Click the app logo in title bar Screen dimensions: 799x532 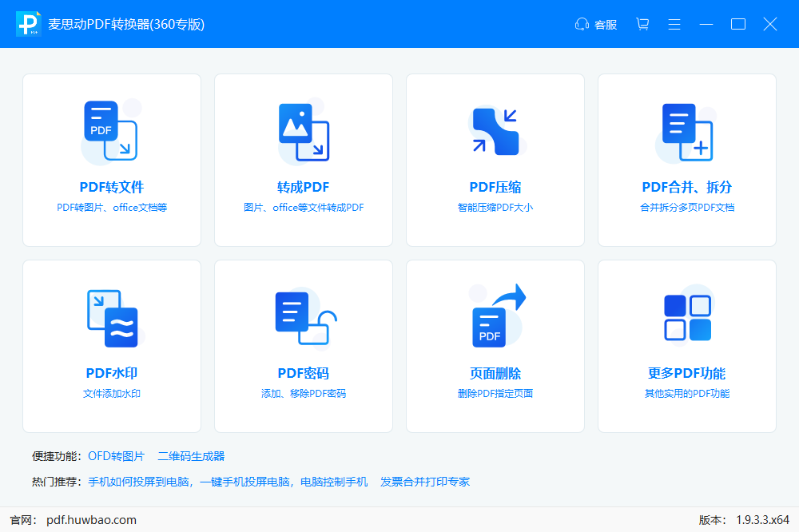click(28, 24)
